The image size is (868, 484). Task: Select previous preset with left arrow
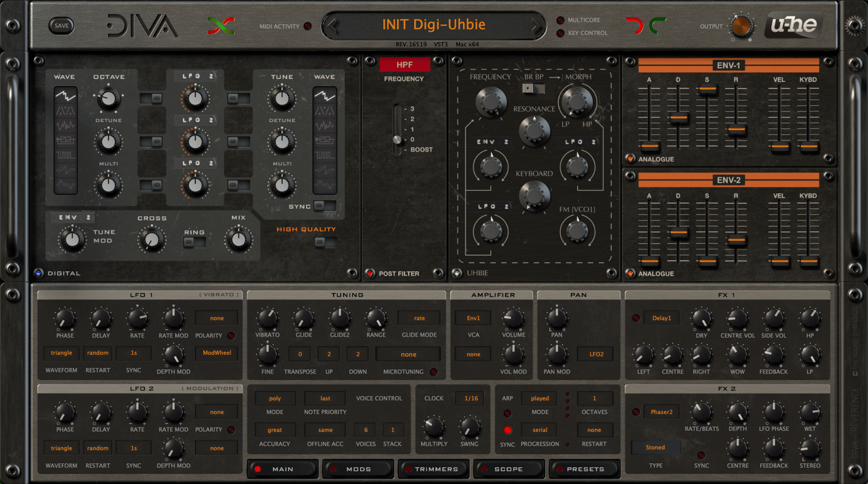point(332,25)
